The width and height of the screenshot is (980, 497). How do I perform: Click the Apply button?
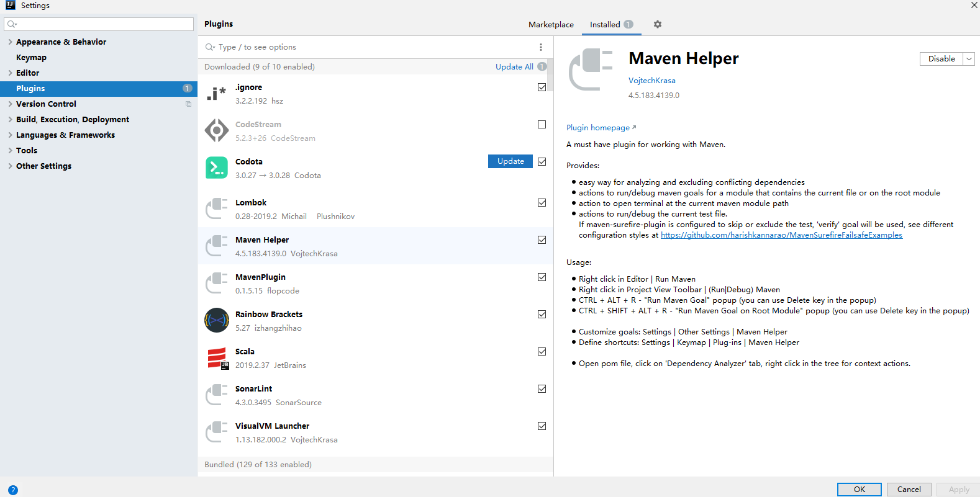click(959, 490)
